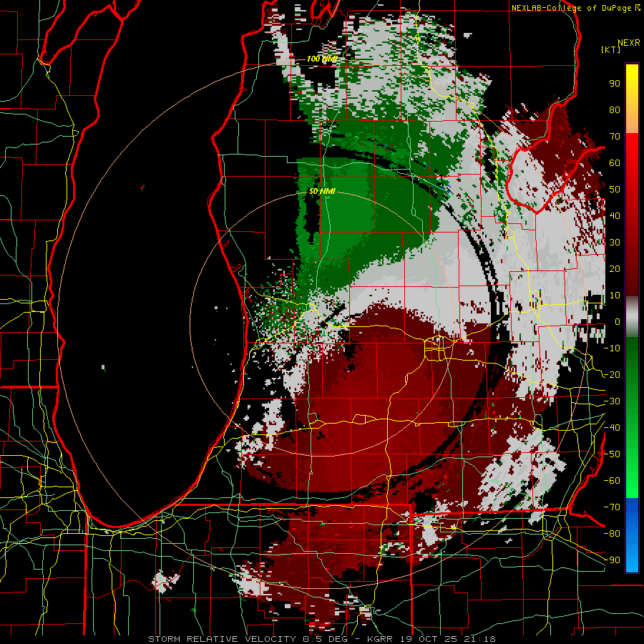Image resolution: width=644 pixels, height=644 pixels.
Task: Click the 20 tick on the velocity scale
Action: (x=615, y=269)
